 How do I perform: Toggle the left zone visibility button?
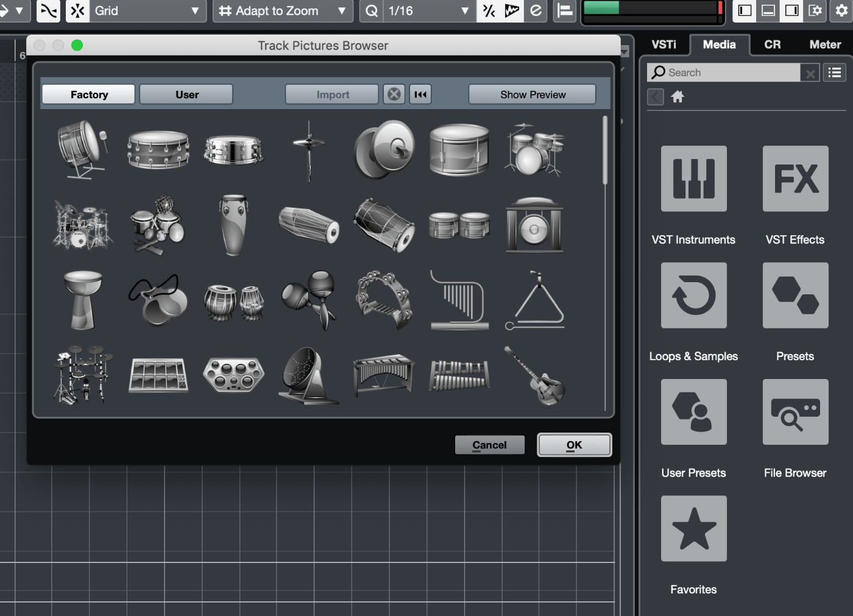point(745,11)
